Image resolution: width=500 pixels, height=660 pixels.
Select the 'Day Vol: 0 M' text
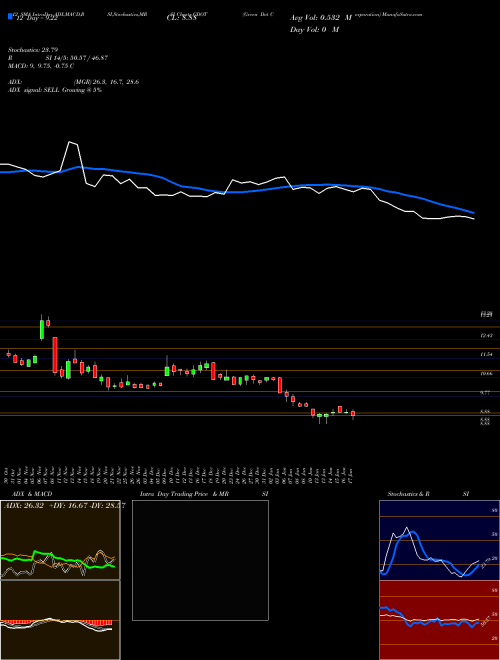pos(314,30)
